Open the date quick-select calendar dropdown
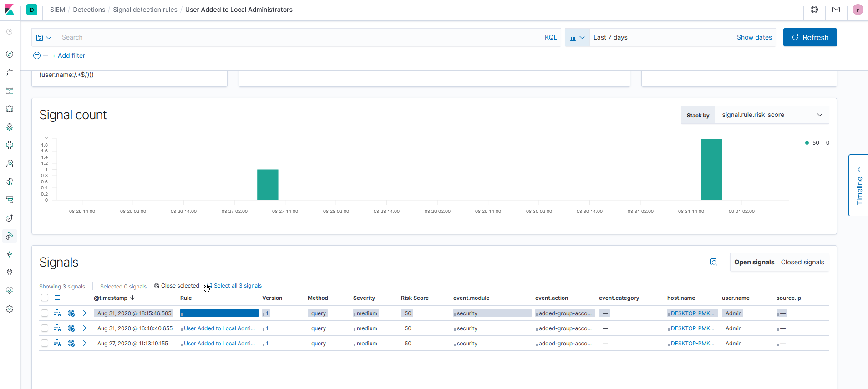This screenshot has height=389, width=868. 577,37
